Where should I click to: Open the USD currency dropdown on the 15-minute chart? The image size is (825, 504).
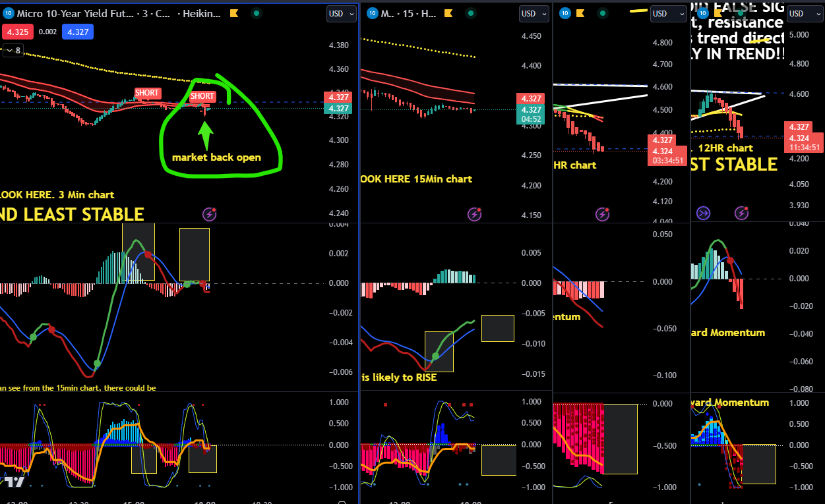[534, 13]
